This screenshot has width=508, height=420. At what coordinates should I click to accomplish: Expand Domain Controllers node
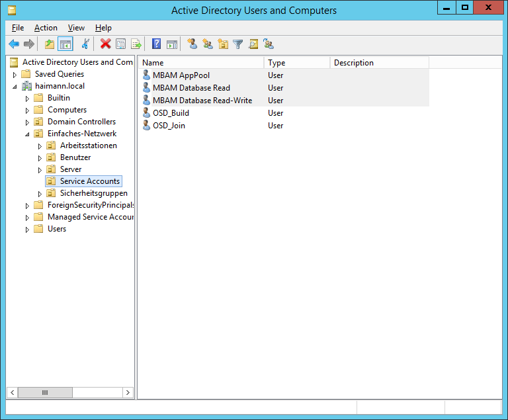27,122
